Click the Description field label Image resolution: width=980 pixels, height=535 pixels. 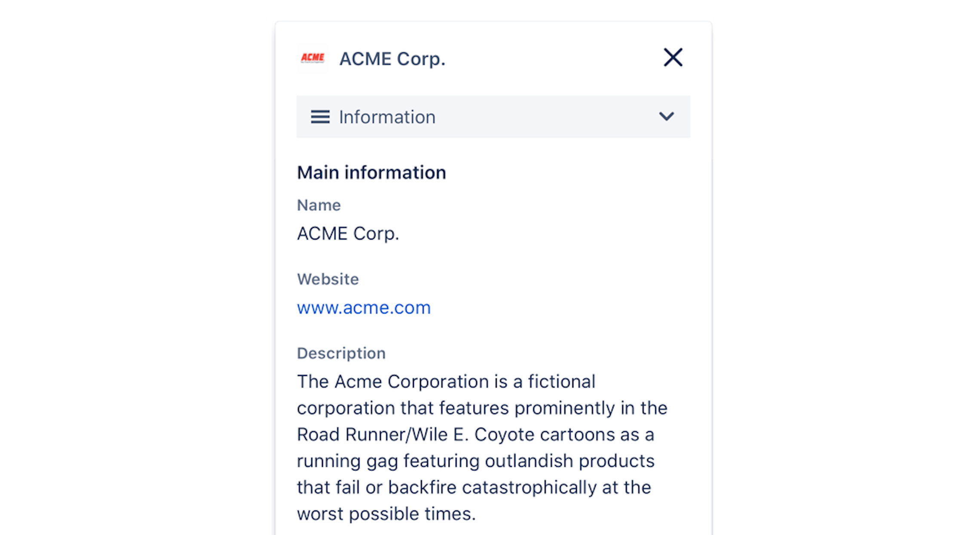click(x=341, y=353)
